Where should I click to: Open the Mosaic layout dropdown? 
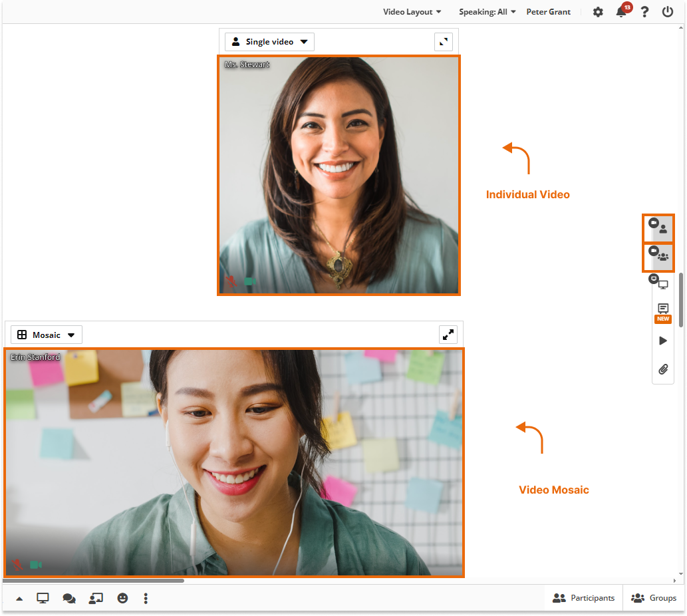(x=47, y=335)
